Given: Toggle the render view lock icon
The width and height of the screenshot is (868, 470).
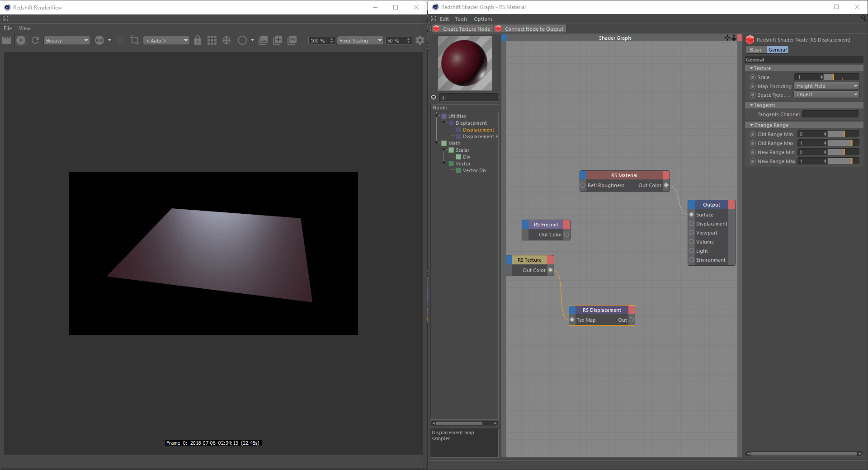Looking at the screenshot, I should (198, 40).
